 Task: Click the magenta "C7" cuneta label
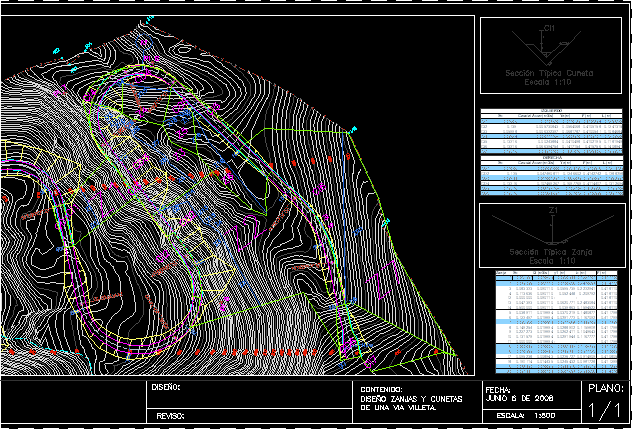tap(371, 362)
